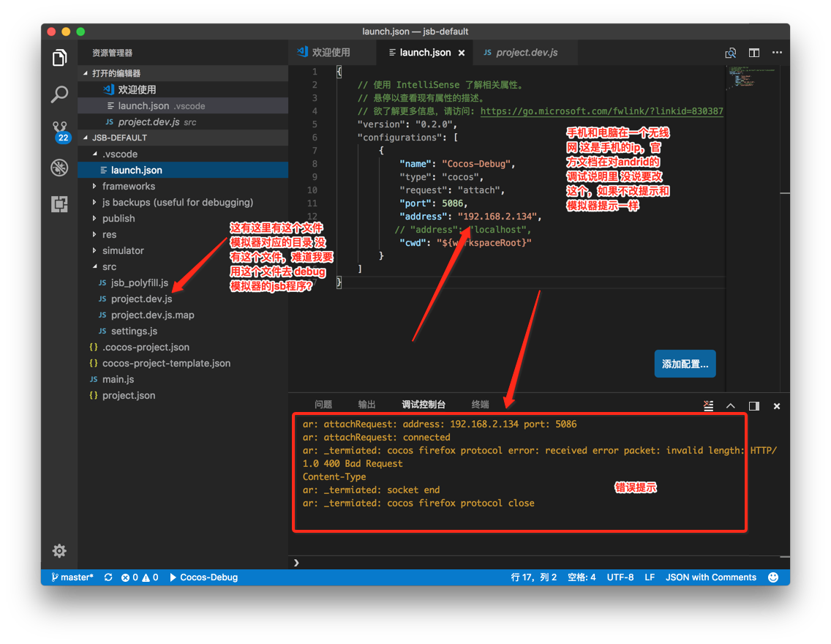
Task: Expand the simulator folder
Action: point(95,250)
